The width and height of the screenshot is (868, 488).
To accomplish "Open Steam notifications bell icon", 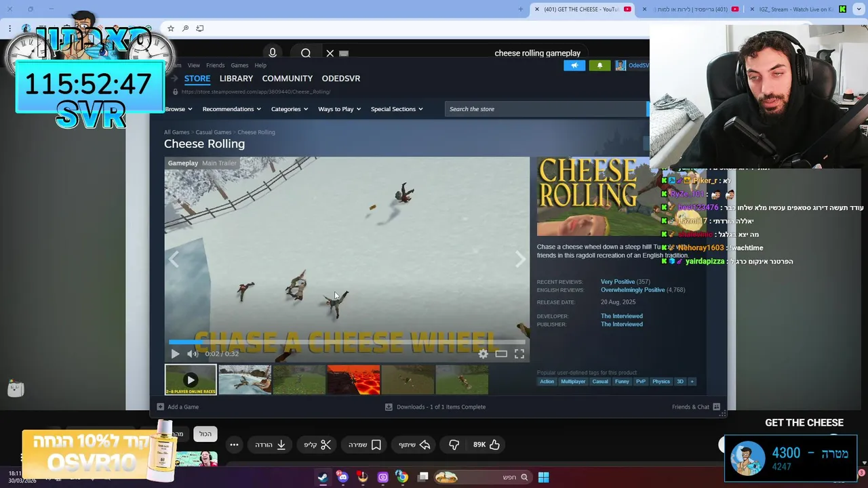I will (x=599, y=66).
